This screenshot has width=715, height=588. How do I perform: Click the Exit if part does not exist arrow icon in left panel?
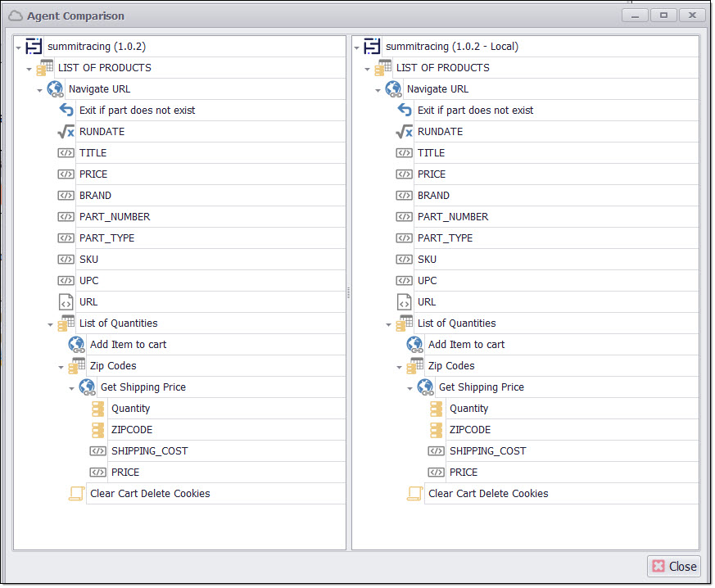tap(66, 111)
